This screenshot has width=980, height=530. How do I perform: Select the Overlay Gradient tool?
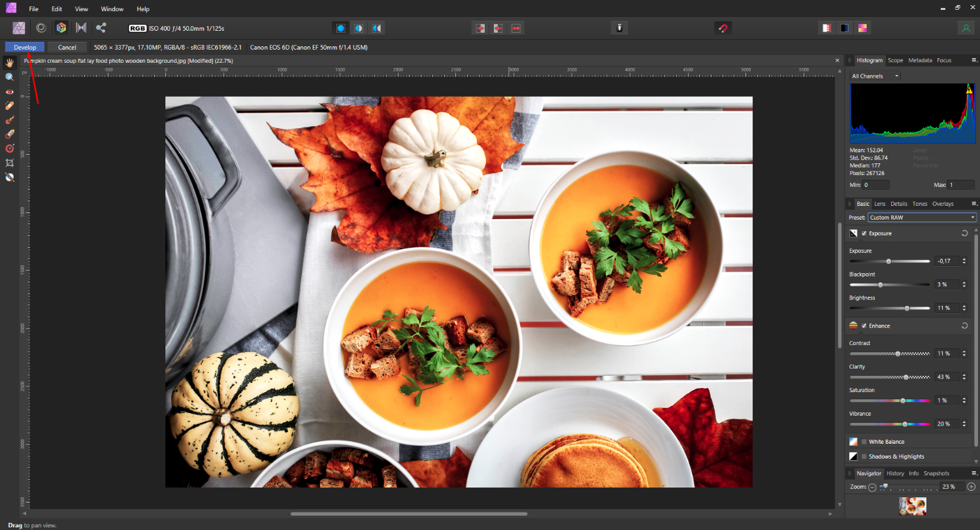tap(10, 148)
